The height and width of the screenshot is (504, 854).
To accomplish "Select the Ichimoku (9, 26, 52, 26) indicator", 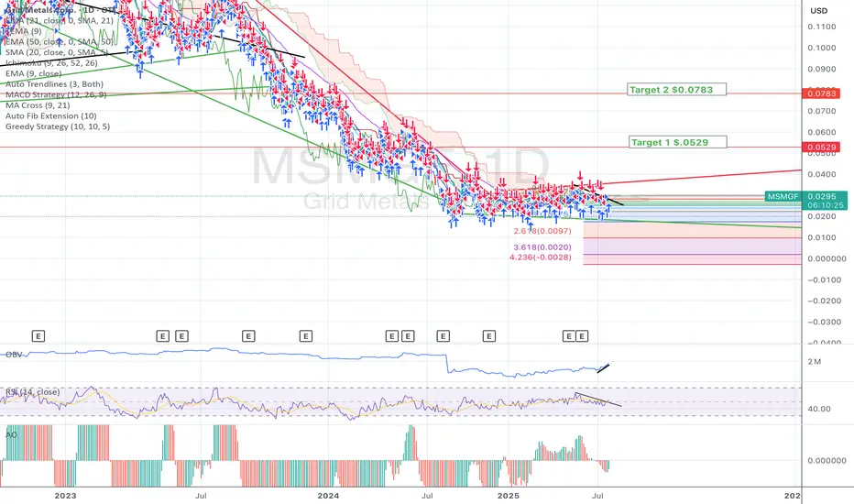I will [51, 62].
